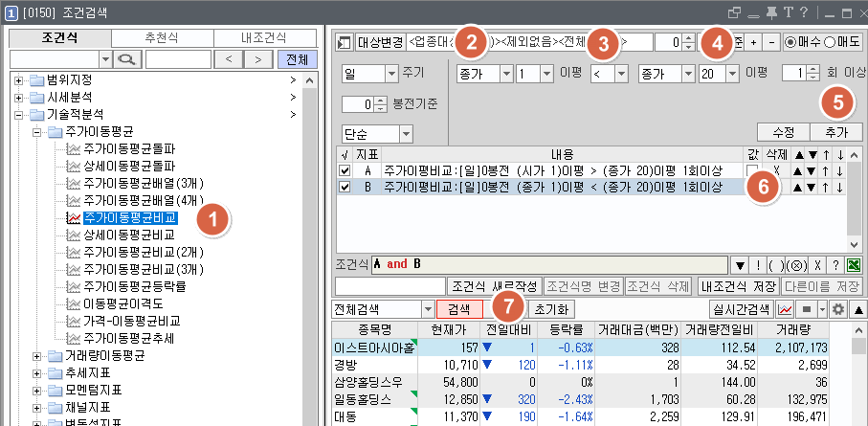Open the 단순 moving average type dropdown

(x=405, y=134)
